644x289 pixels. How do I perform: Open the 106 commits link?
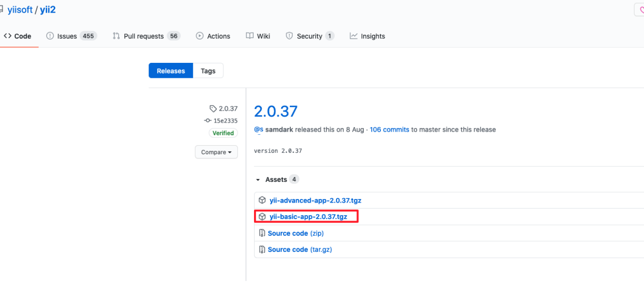click(389, 130)
